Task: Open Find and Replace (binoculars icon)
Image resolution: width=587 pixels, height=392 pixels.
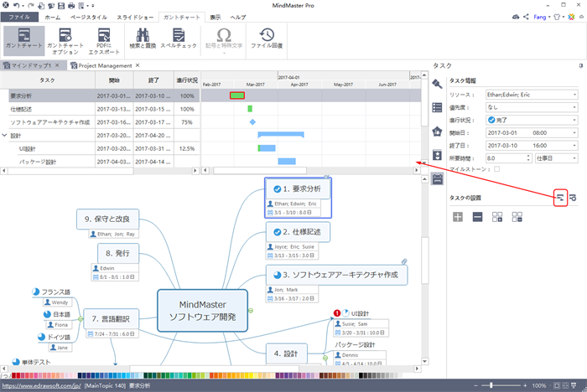Action: [x=142, y=38]
